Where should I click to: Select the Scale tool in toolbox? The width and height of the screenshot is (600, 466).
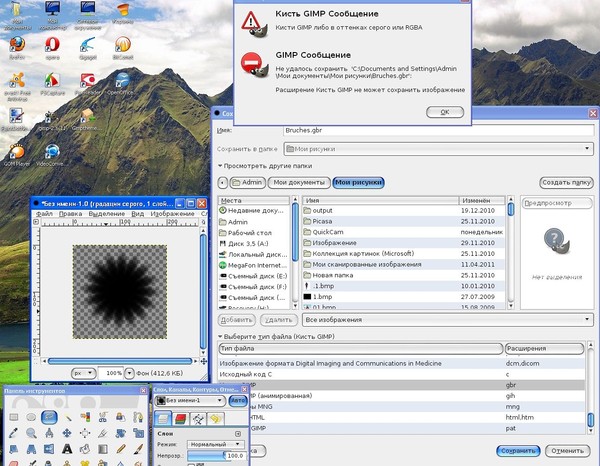click(x=138, y=433)
